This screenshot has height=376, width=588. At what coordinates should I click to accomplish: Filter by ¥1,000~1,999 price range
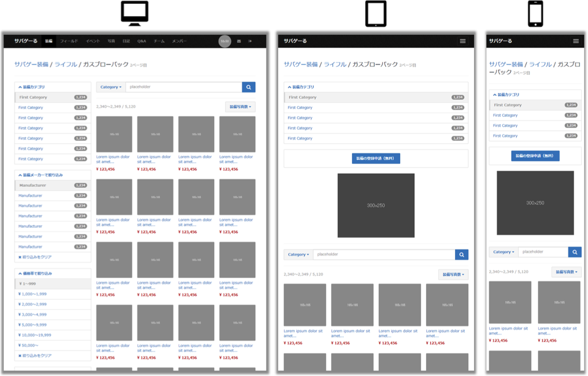[x=53, y=294]
